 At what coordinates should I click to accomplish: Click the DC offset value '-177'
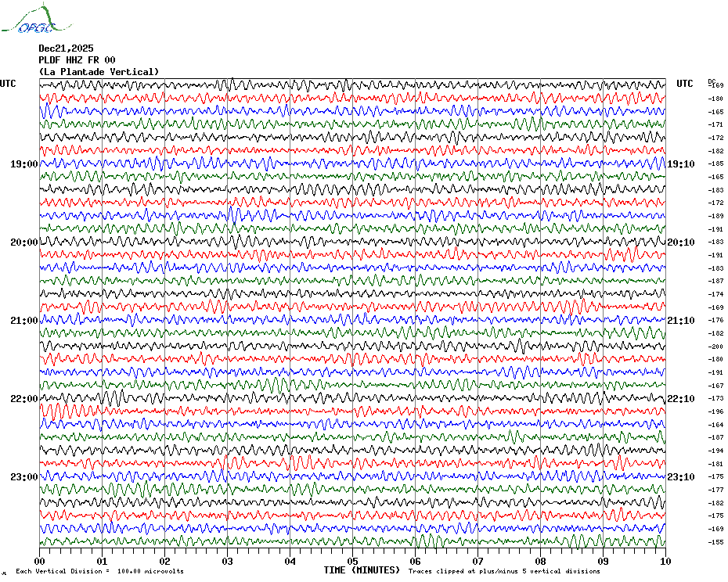click(715, 490)
